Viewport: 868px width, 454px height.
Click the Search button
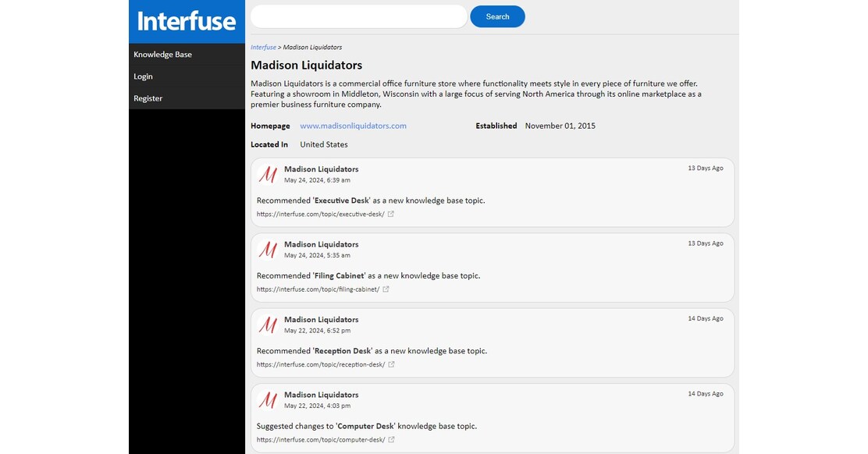(497, 16)
